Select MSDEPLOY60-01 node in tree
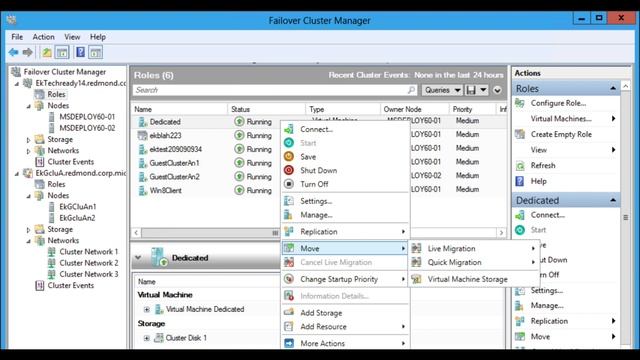640x360 pixels. 87,117
